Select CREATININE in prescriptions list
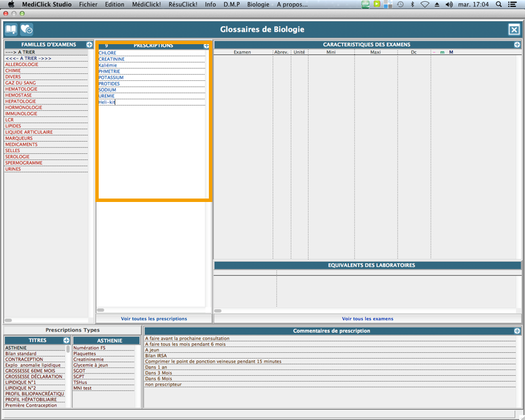The height and width of the screenshot is (420, 525). pos(111,59)
